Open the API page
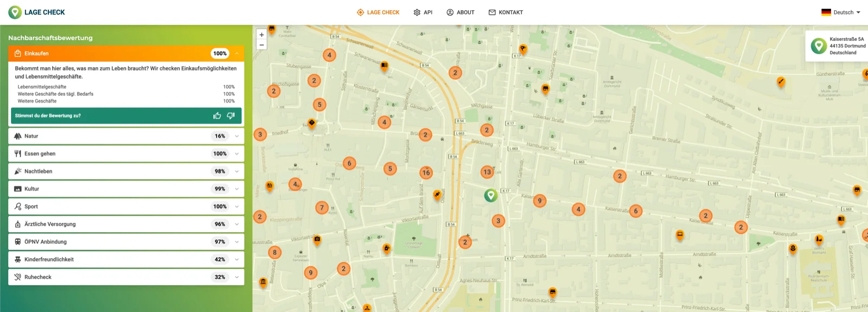The image size is (868, 312). pos(423,12)
